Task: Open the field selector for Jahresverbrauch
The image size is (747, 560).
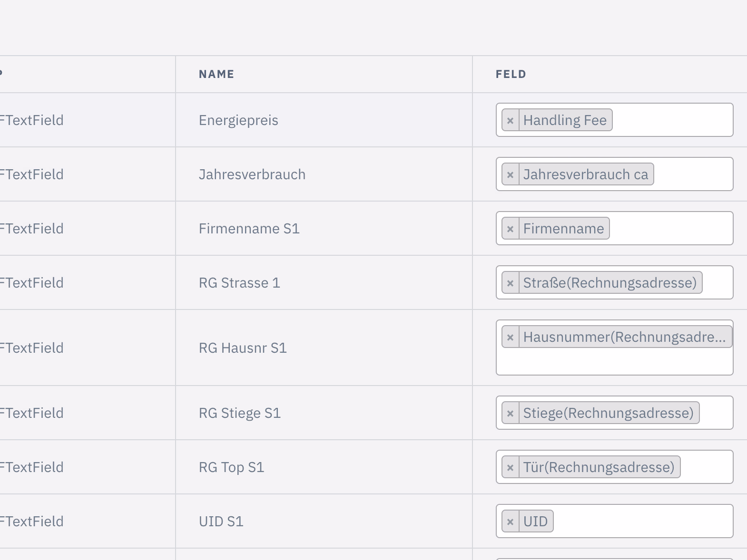Action: pyautogui.click(x=692, y=174)
